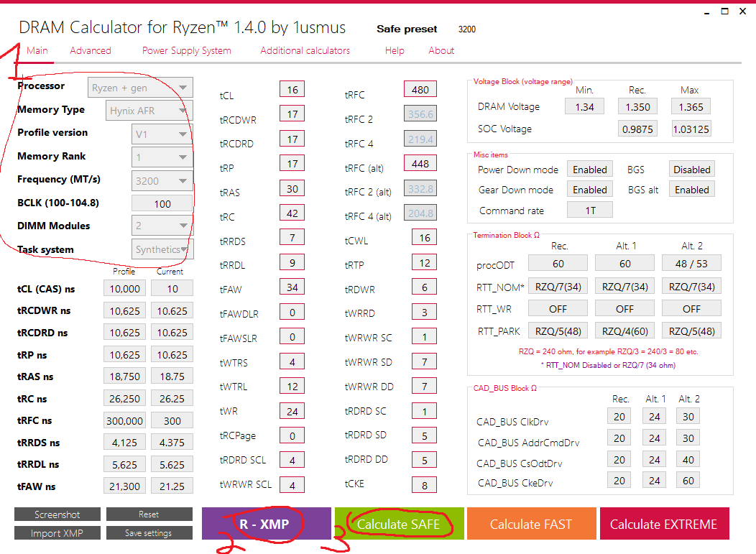The image size is (756, 554).
Task: Select the tRCDWR value field
Action: (292, 114)
